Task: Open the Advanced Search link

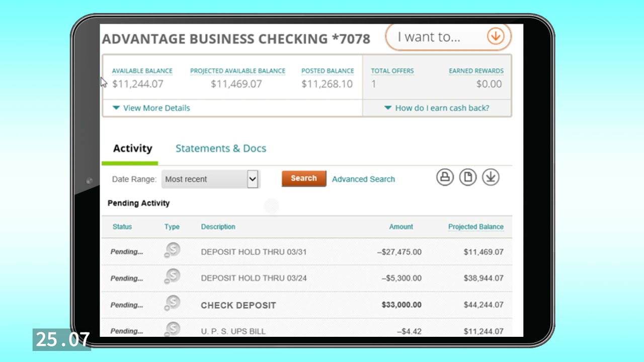Action: tap(363, 179)
